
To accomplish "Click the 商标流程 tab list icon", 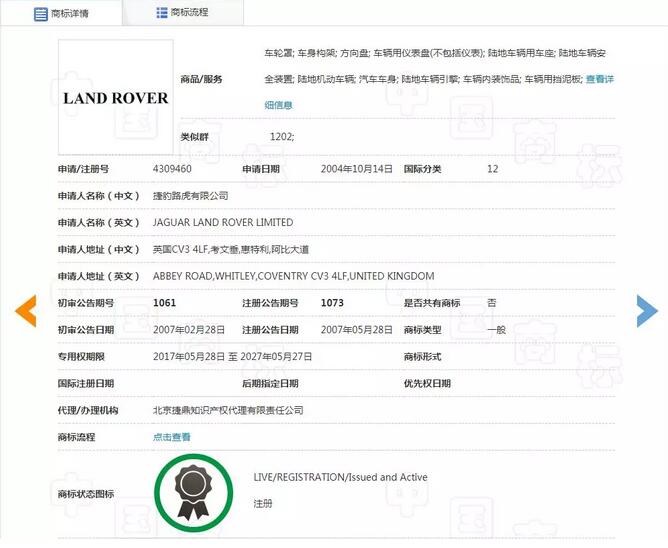I will point(162,12).
